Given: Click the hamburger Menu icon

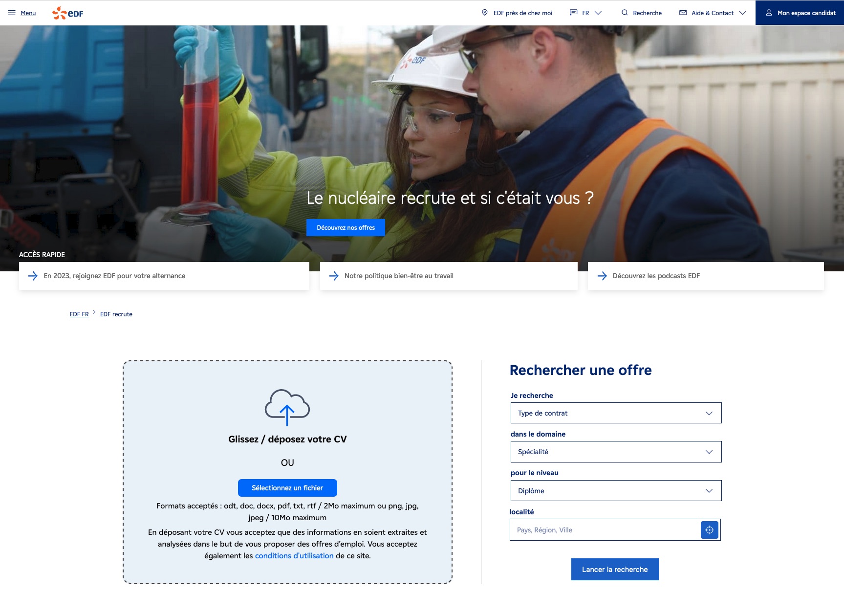Looking at the screenshot, I should pos(12,13).
